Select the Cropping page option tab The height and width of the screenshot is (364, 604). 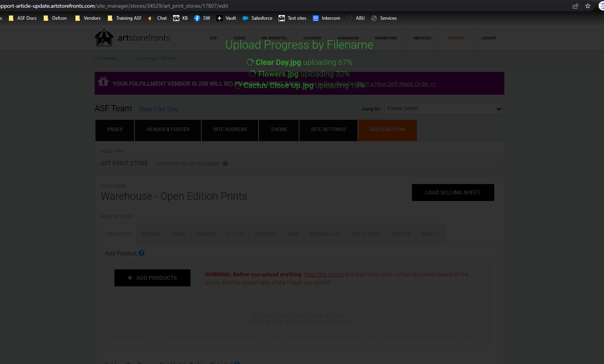pos(265,234)
